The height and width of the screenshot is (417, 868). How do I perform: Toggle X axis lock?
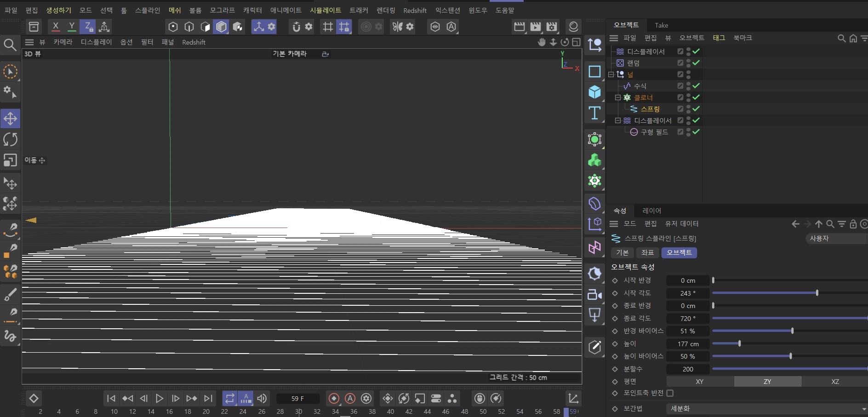click(56, 27)
